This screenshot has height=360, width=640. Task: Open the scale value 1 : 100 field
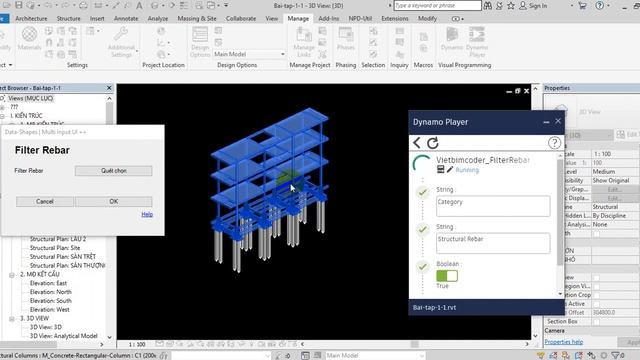[615, 154]
